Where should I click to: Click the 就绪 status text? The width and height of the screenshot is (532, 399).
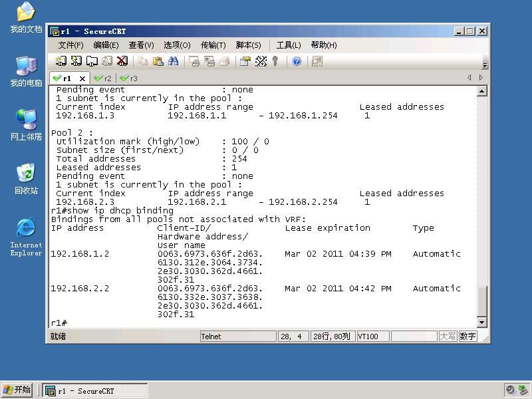point(58,336)
